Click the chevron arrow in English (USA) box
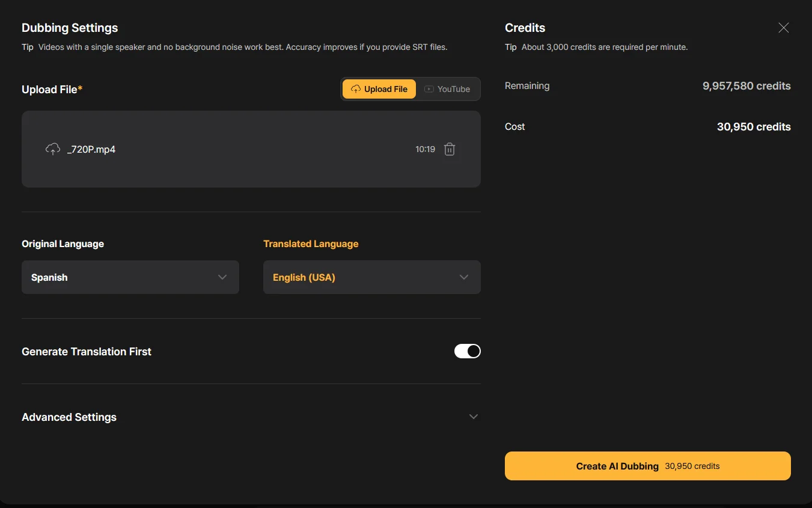Viewport: 812px width, 508px height. 463,277
